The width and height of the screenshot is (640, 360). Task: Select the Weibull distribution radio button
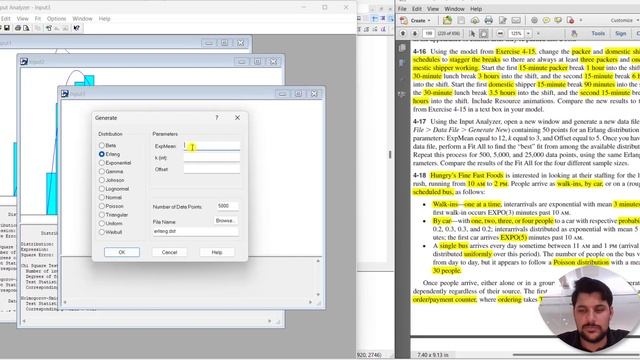coord(102,232)
